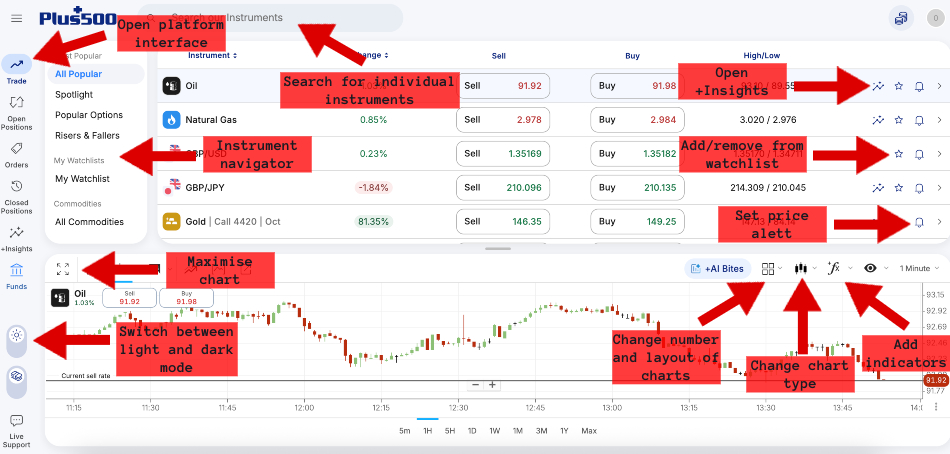
Task: Toggle the cube switch below theme toggle
Action: pyautogui.click(x=16, y=382)
